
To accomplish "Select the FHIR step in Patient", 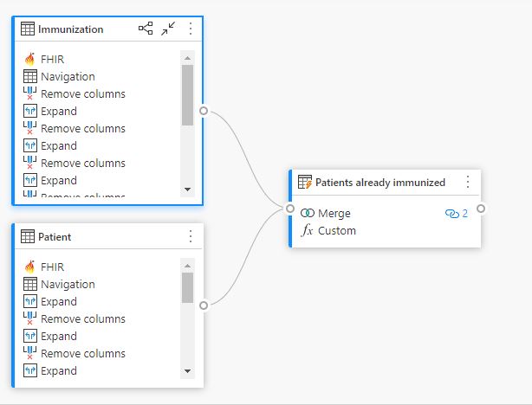I will pyautogui.click(x=52, y=267).
